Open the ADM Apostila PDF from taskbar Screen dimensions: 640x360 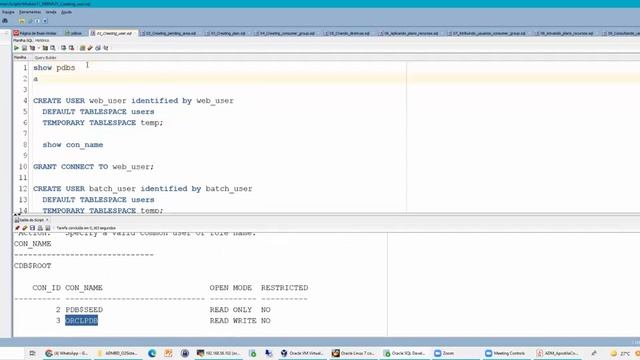click(x=558, y=353)
